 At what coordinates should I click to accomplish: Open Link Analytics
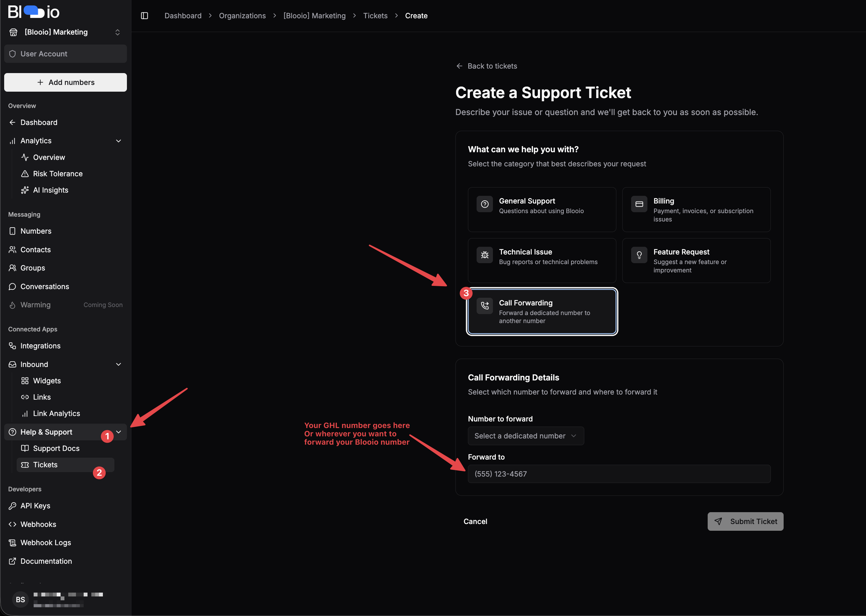coord(56,413)
